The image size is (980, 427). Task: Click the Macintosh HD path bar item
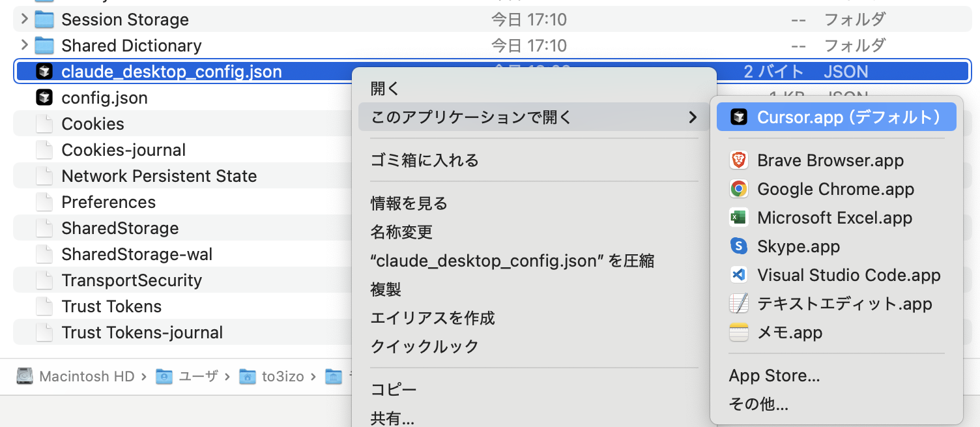pos(76,376)
